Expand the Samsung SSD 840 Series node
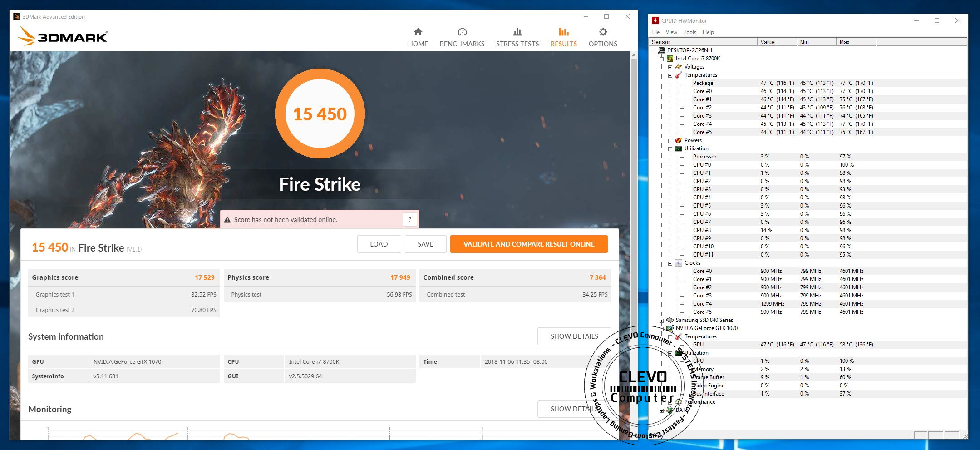The image size is (980, 450). (662, 321)
